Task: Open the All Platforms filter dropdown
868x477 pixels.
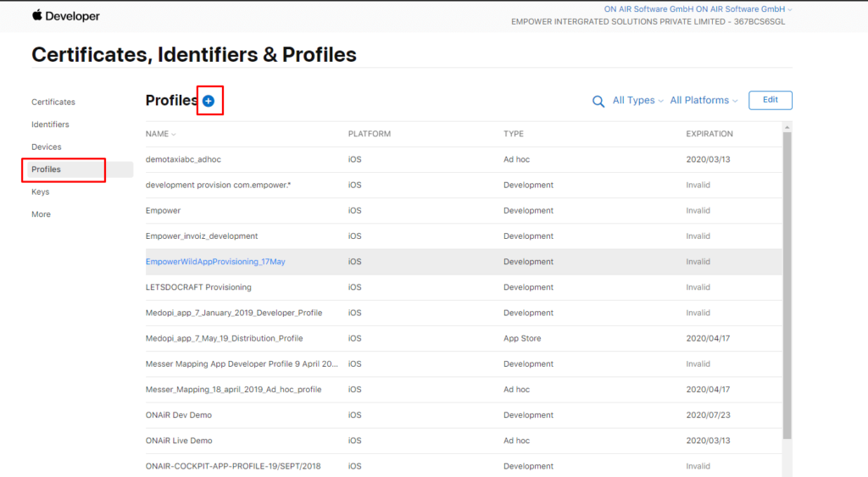Action: pos(704,100)
